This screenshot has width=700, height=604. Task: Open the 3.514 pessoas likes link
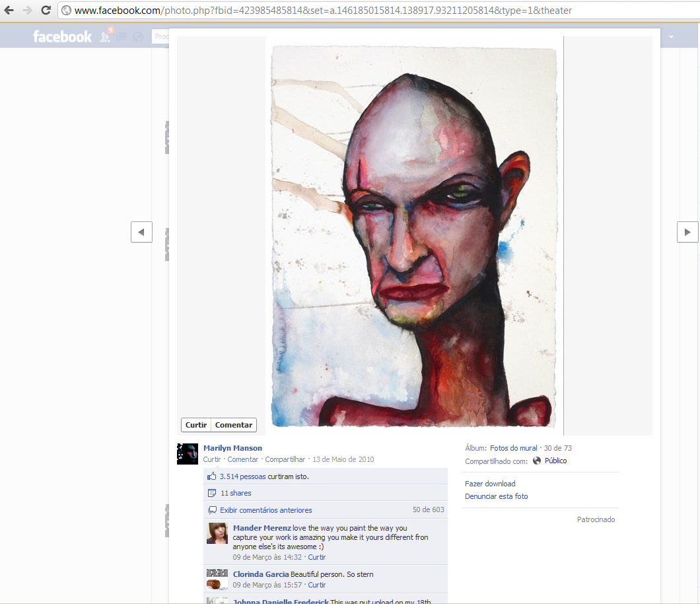click(242, 476)
